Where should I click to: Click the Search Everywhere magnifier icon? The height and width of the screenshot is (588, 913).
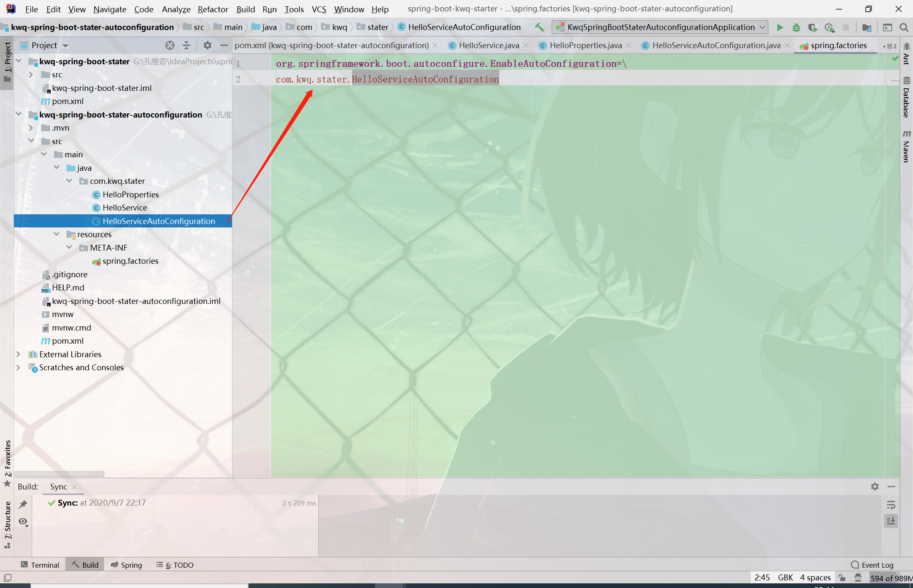(904, 27)
